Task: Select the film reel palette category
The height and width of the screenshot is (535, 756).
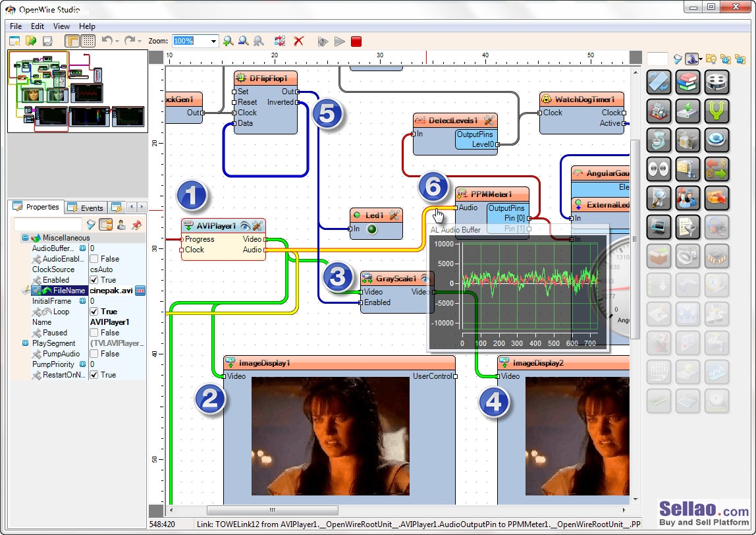Action: pyautogui.click(x=717, y=82)
